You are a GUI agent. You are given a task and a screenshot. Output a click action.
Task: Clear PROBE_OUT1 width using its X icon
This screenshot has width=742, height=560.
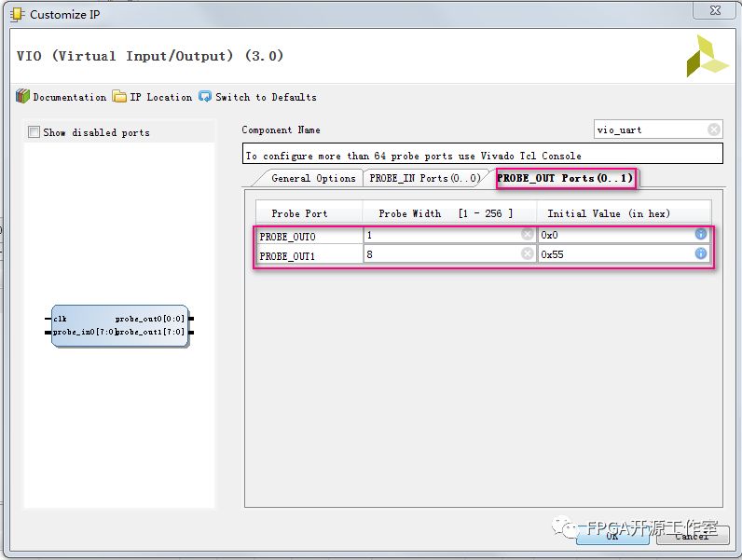[528, 253]
